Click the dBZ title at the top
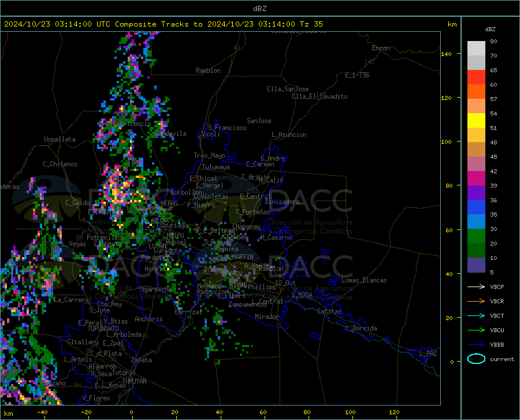This screenshot has height=420, width=520. [259, 9]
